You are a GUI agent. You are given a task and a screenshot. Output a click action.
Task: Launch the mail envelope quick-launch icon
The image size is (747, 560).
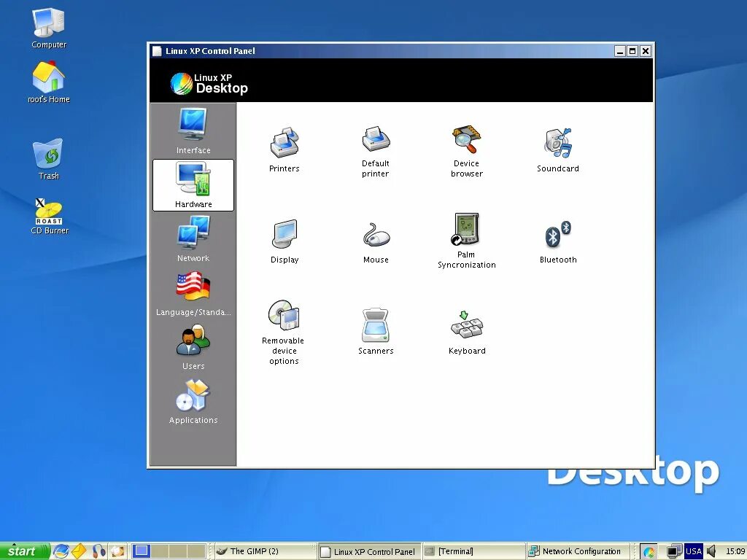pyautogui.click(x=79, y=551)
